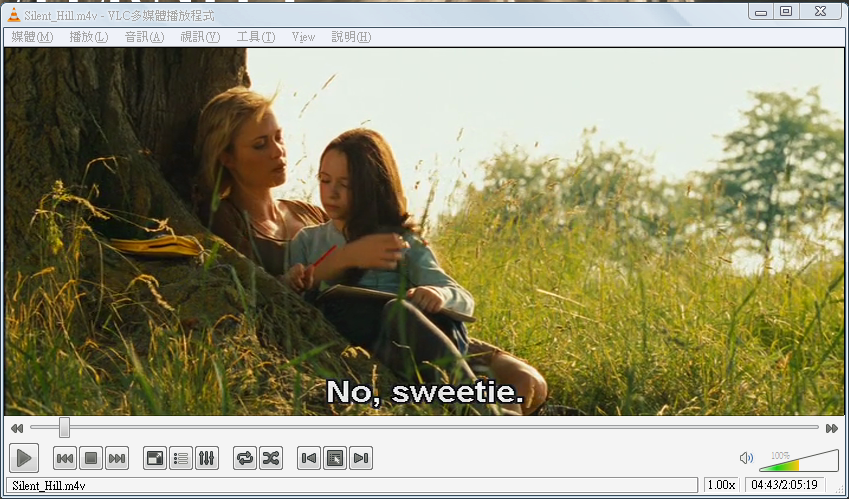849x499 pixels.
Task: Click the slower rewind arrows left of seek bar
Action: 17,429
